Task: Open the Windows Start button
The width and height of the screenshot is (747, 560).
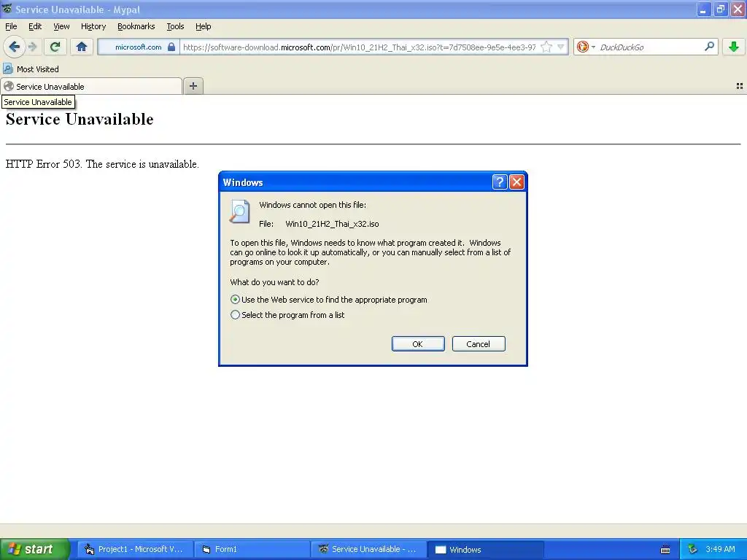Action: tap(34, 549)
